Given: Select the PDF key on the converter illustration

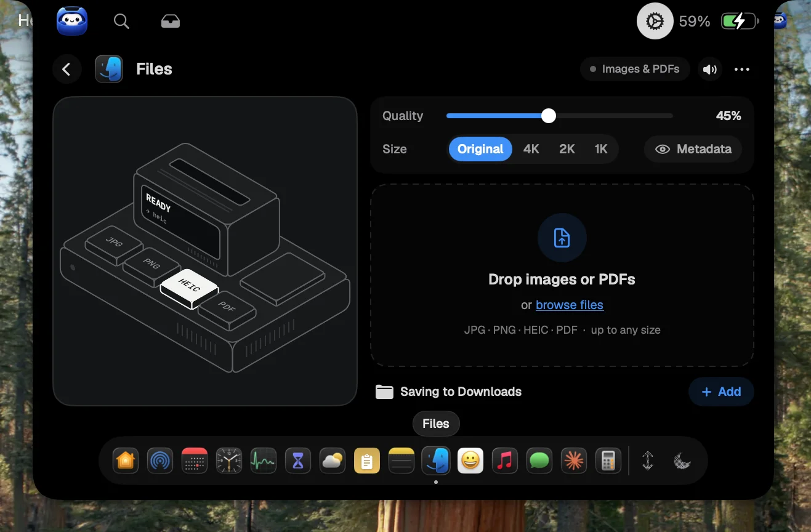Looking at the screenshot, I should 227,309.
